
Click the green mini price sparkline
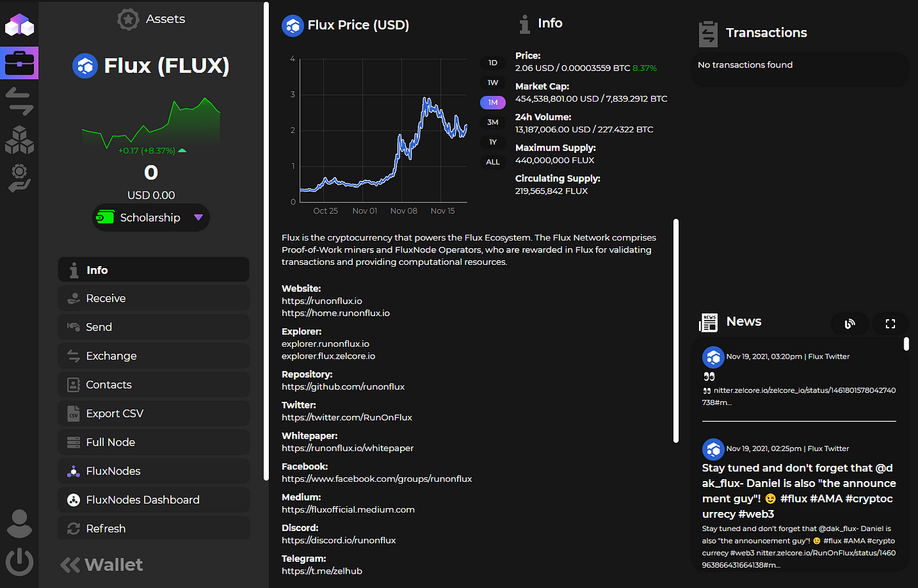[x=151, y=121]
